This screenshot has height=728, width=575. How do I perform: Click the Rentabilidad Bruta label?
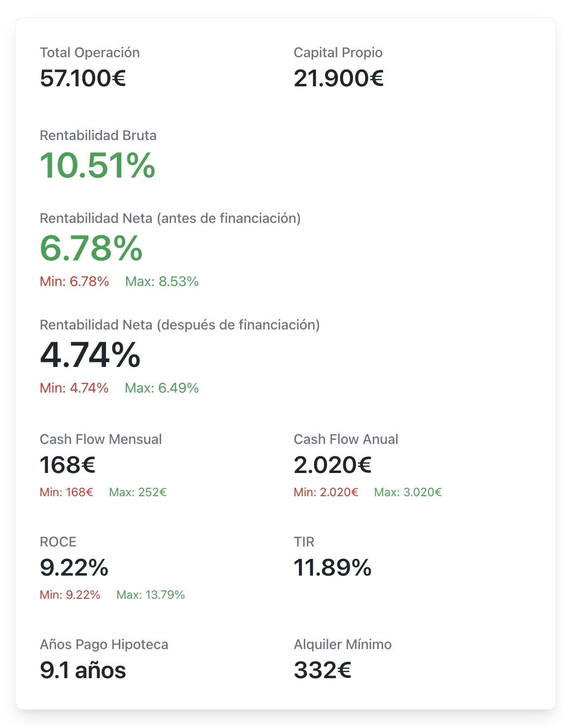[98, 136]
